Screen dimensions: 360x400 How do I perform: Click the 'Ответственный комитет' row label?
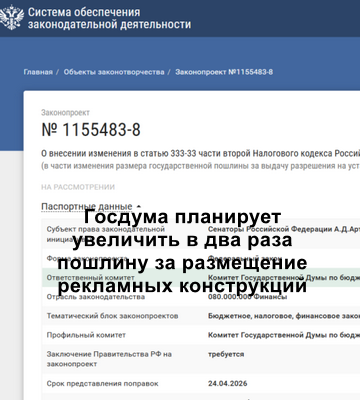coord(90,278)
